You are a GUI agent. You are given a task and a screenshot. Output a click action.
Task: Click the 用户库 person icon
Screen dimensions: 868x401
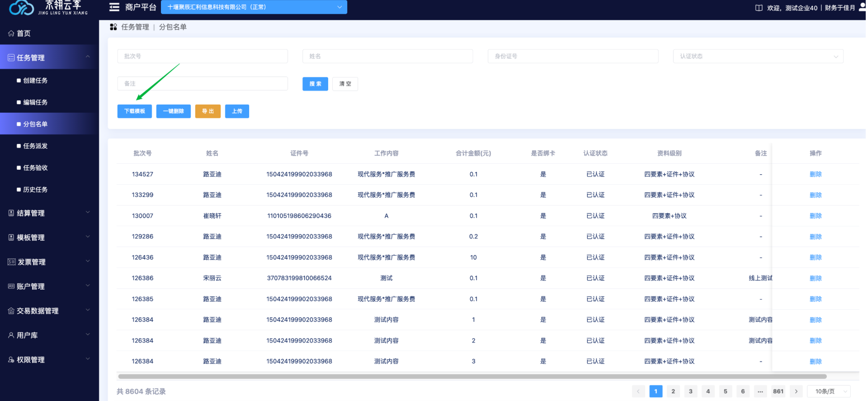click(11, 335)
